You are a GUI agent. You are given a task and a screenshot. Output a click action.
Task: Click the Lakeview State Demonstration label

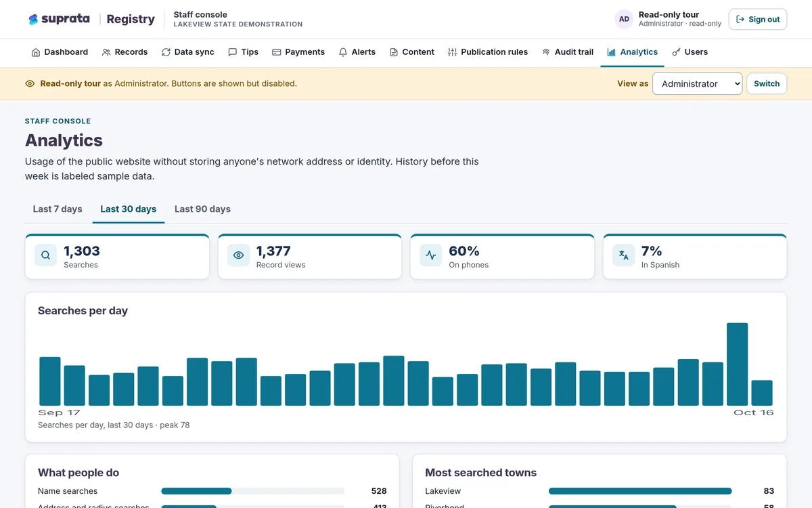tap(238, 24)
